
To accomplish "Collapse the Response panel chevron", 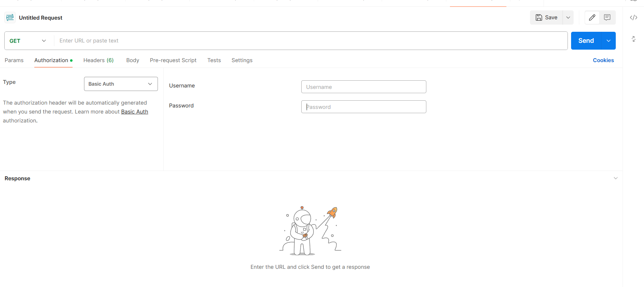I will 615,178.
